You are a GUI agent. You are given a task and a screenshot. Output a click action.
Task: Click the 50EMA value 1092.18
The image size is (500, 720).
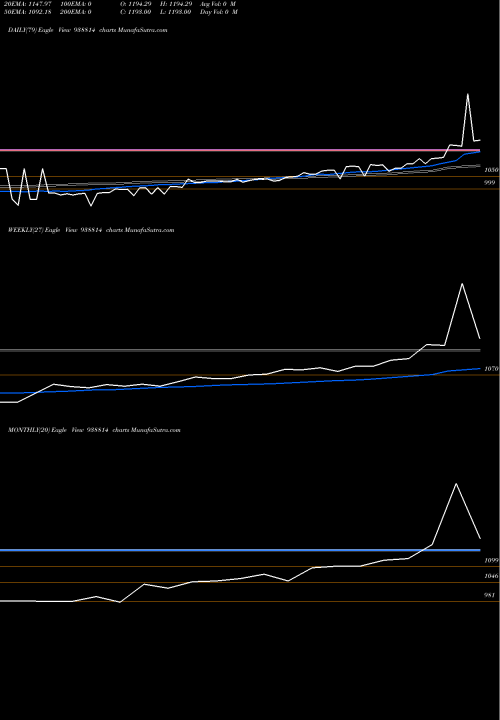tap(39, 12)
